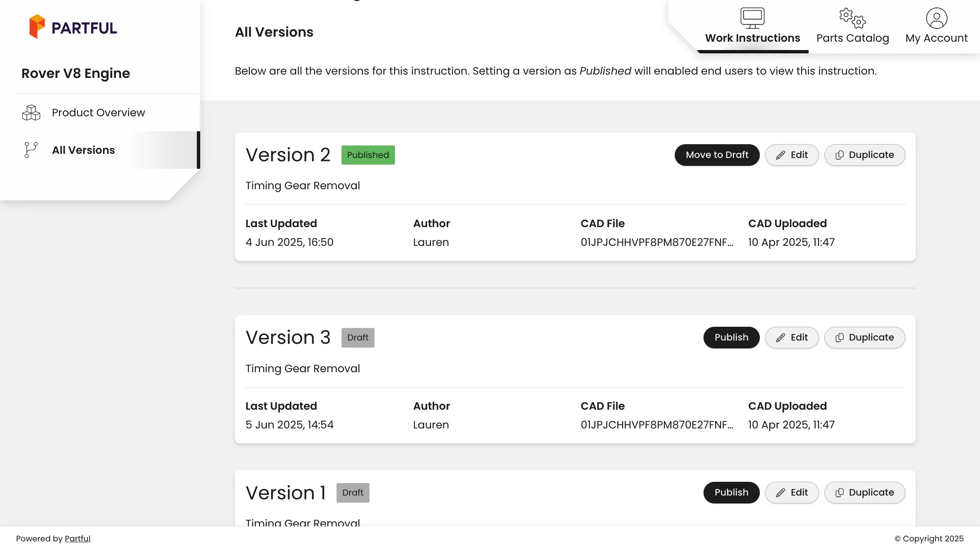Click the Work Instructions monitor icon
The width and height of the screenshot is (980, 551).
(752, 18)
